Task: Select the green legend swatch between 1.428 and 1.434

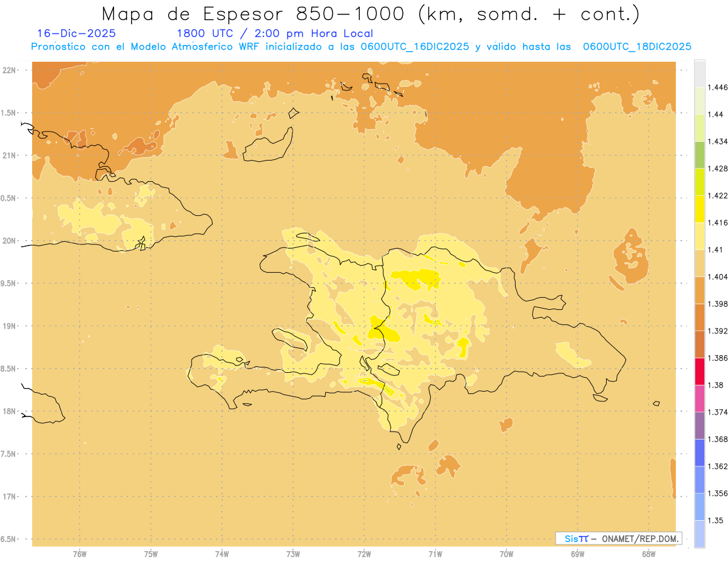Action: pyautogui.click(x=699, y=155)
